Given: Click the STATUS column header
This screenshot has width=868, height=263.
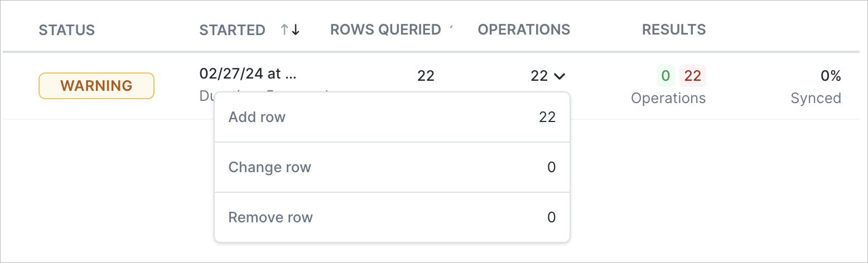Looking at the screenshot, I should pos(67,30).
